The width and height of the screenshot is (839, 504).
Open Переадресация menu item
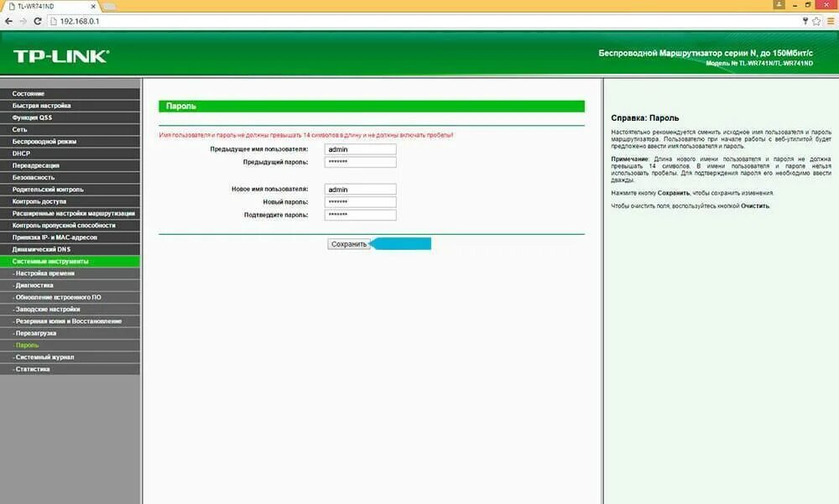[x=70, y=165]
